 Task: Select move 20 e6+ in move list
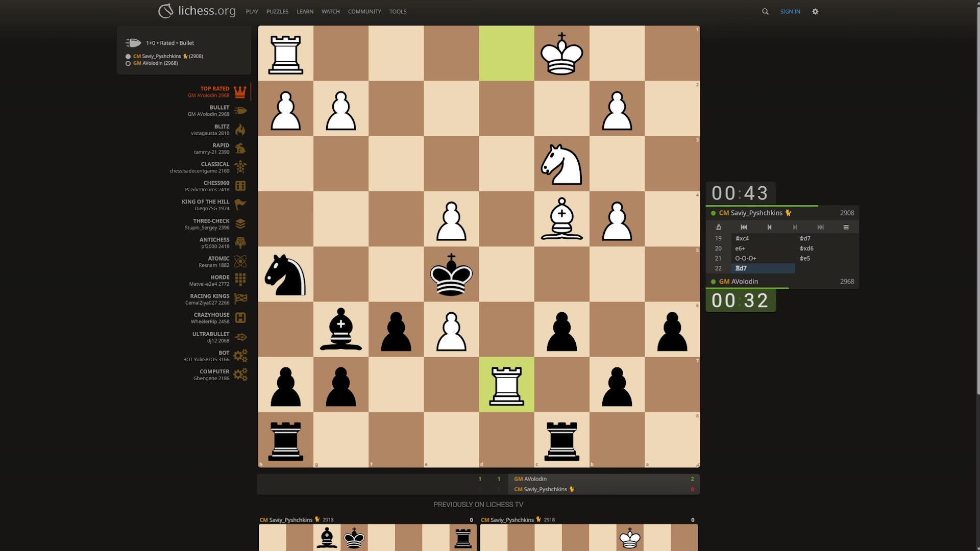[740, 248]
